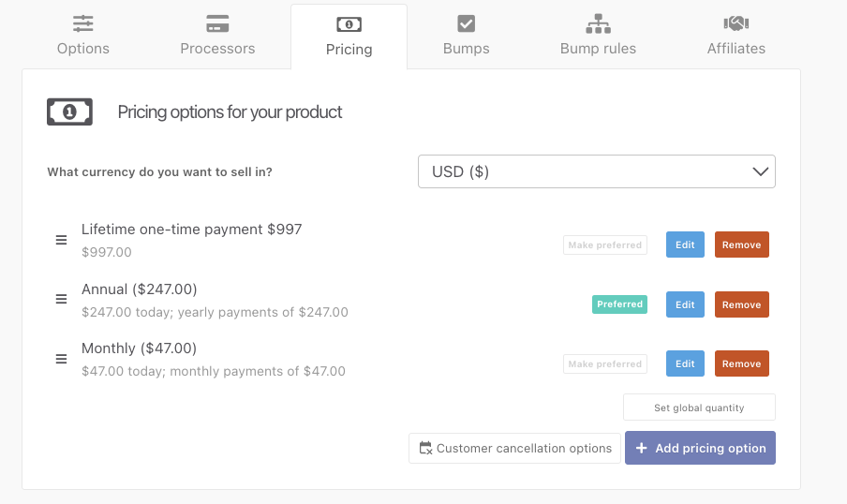This screenshot has width=847, height=504.
Task: Remove the Monthly pricing option
Action: click(x=741, y=364)
